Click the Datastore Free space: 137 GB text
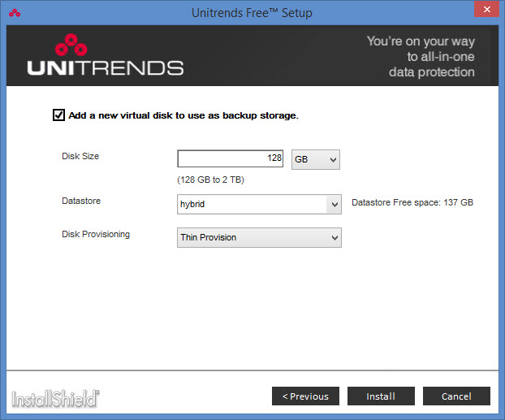 click(x=412, y=202)
